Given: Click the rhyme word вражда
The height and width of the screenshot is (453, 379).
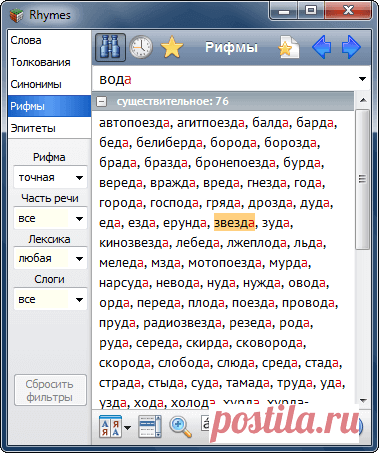Looking at the screenshot, I should (173, 183).
